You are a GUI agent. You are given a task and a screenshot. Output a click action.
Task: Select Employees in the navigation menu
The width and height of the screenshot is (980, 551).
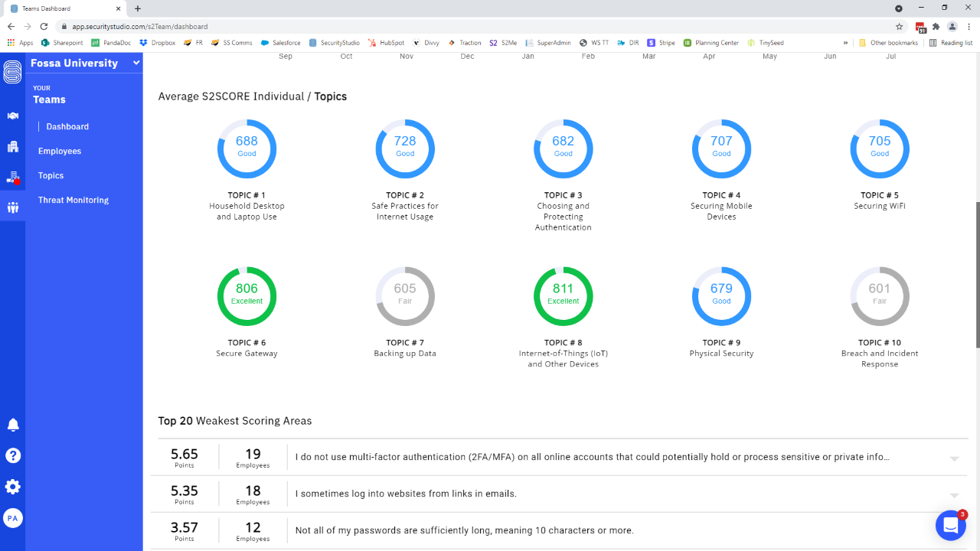point(60,151)
